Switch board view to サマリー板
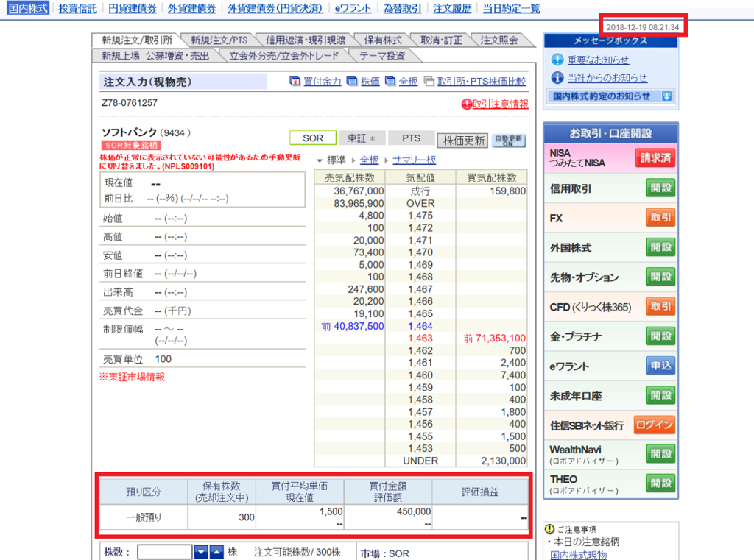The height and width of the screenshot is (560, 754). (x=414, y=160)
